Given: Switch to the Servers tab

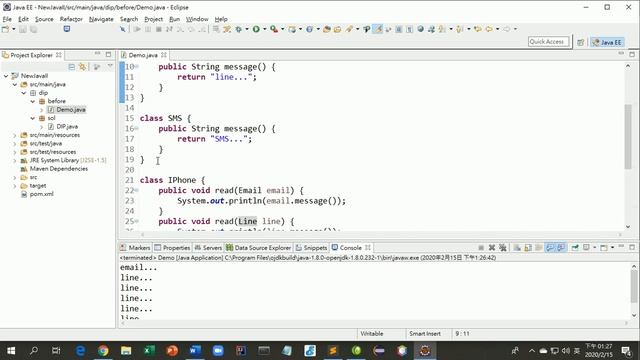Looking at the screenshot, I should 208,248.
